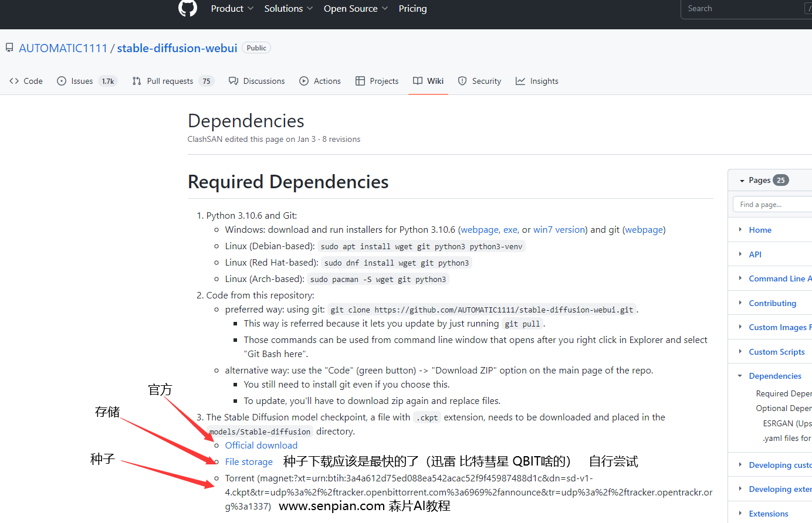812x523 pixels.
Task: Open the Pricing menu item
Action: (412, 9)
